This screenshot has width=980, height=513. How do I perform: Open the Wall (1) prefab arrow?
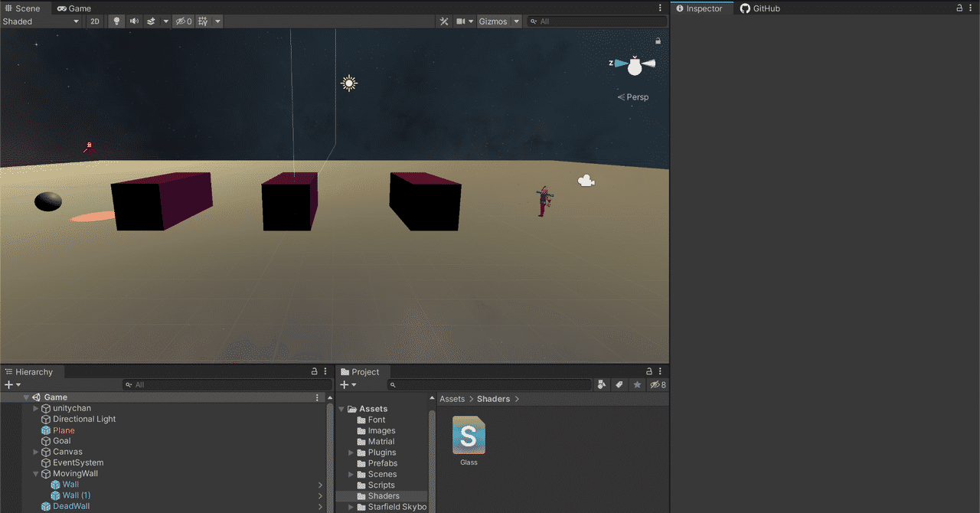pos(320,495)
